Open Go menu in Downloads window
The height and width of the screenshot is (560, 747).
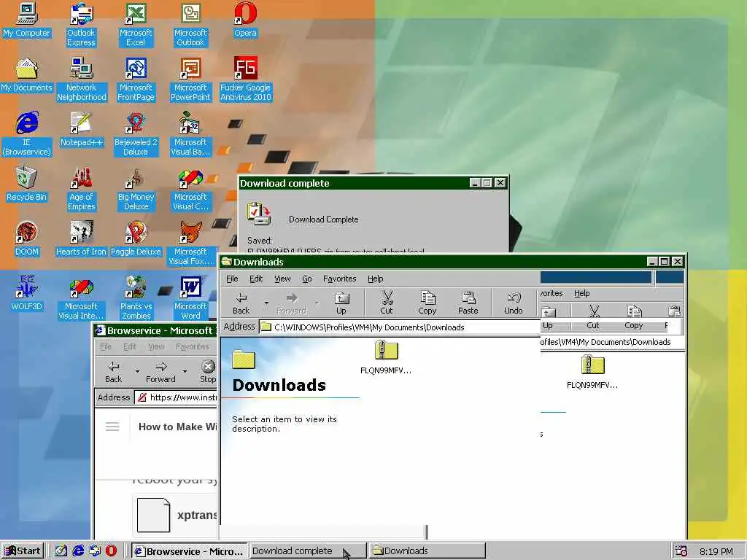307,279
